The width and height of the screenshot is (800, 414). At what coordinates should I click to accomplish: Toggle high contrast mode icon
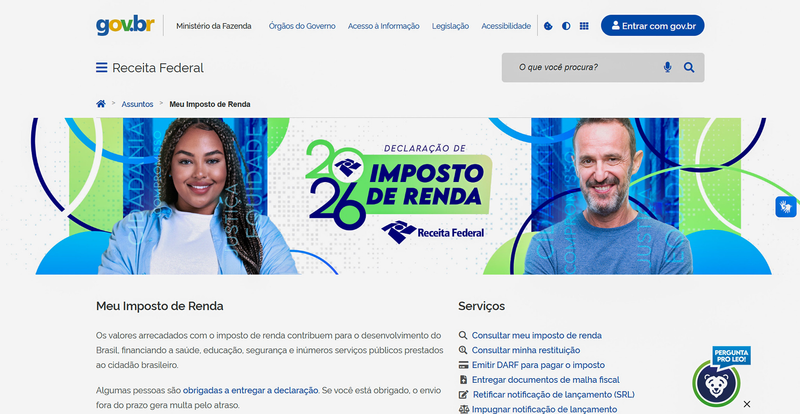pos(566,26)
